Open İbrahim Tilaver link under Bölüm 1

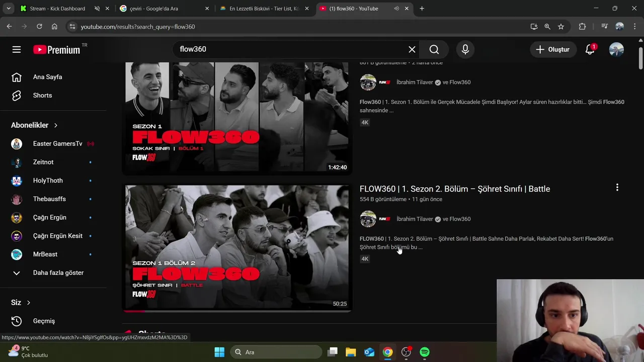(415, 82)
